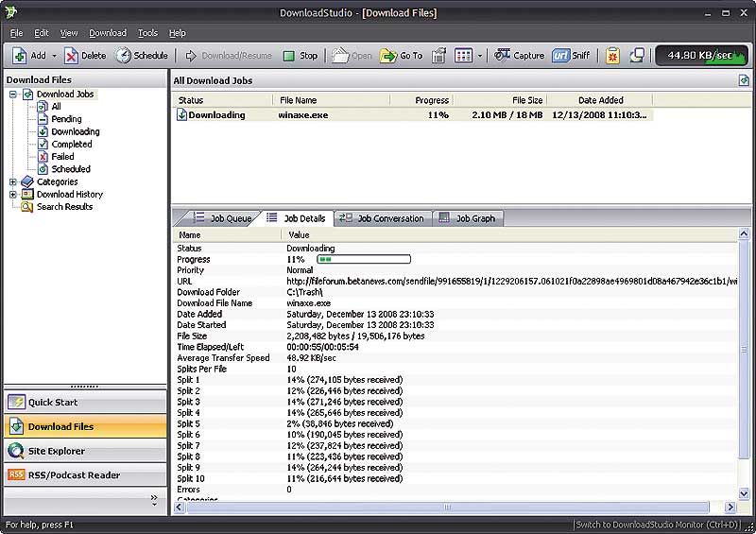Open the Site Explorer panel
756x534 pixels.
pyautogui.click(x=85, y=451)
